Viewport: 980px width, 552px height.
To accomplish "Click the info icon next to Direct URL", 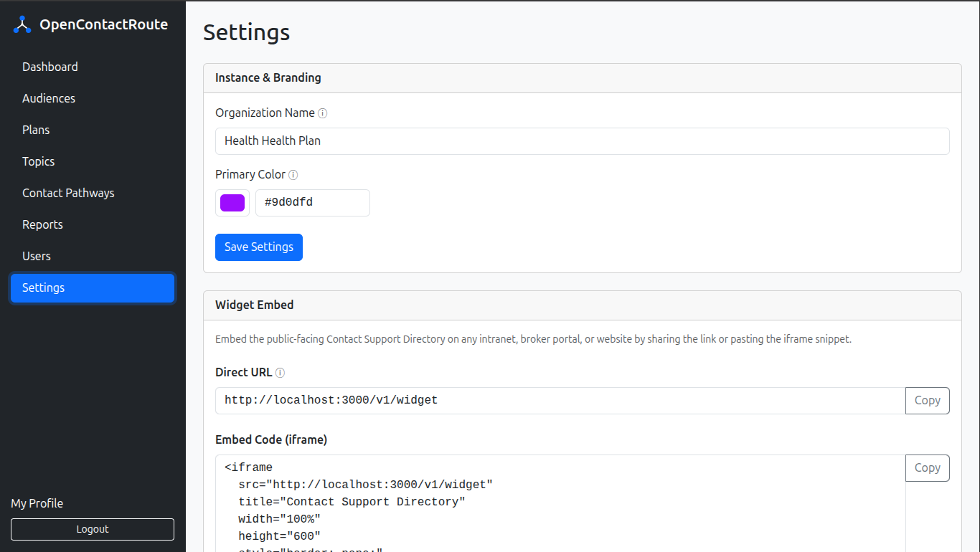I will pyautogui.click(x=281, y=372).
